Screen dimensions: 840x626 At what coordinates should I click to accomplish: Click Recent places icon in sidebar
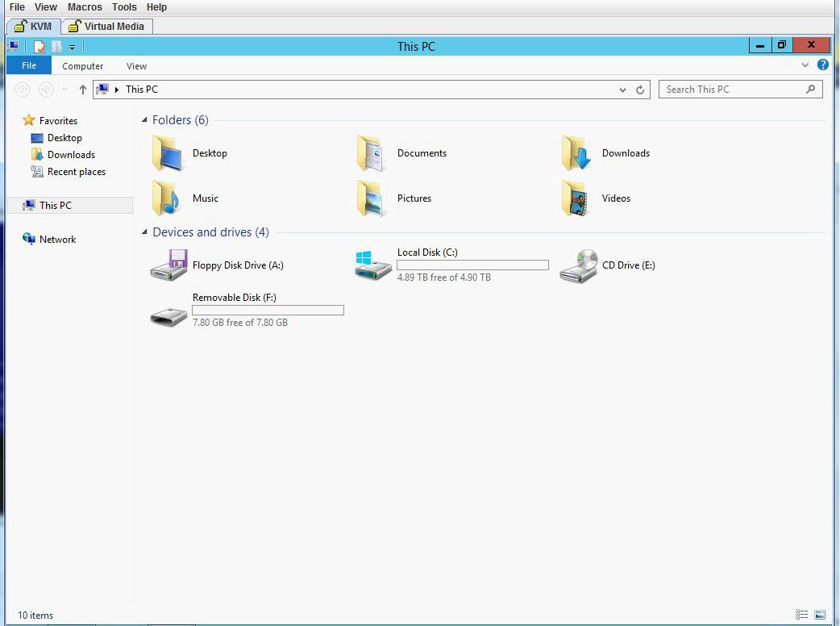click(x=37, y=172)
